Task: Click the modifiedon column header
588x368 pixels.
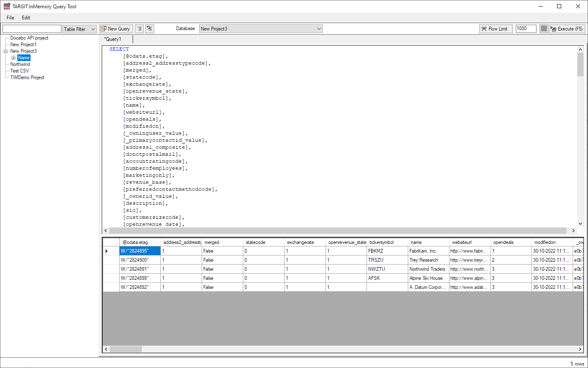Action: (x=552, y=242)
